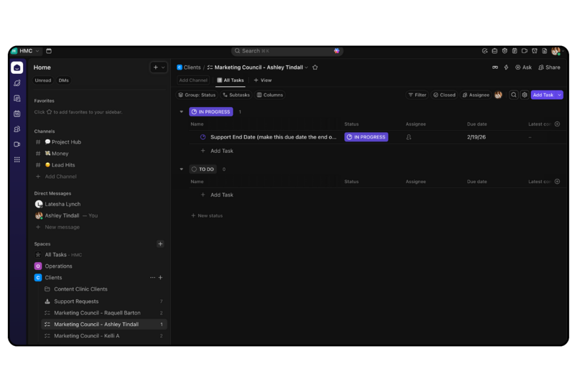Screen dimensions: 577x392
Task: Collapse the IN PROGRESS status group
Action: (x=181, y=112)
